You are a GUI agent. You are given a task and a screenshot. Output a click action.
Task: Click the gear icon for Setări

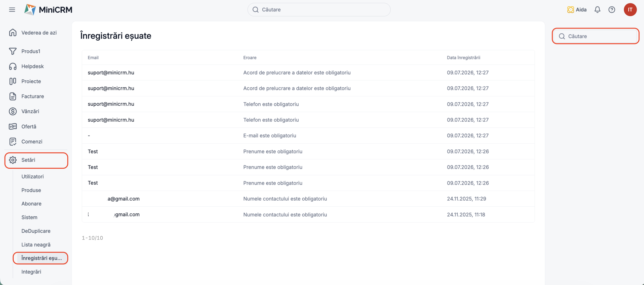(13, 160)
